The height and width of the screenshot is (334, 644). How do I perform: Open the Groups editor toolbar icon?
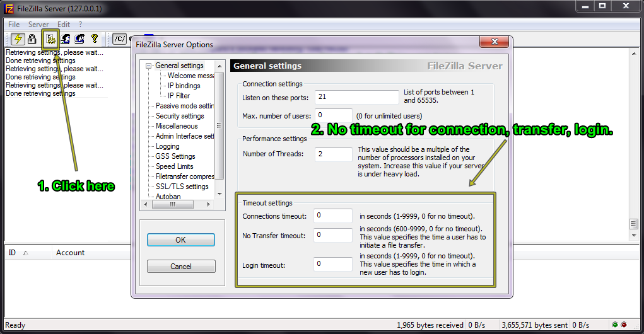tap(79, 39)
